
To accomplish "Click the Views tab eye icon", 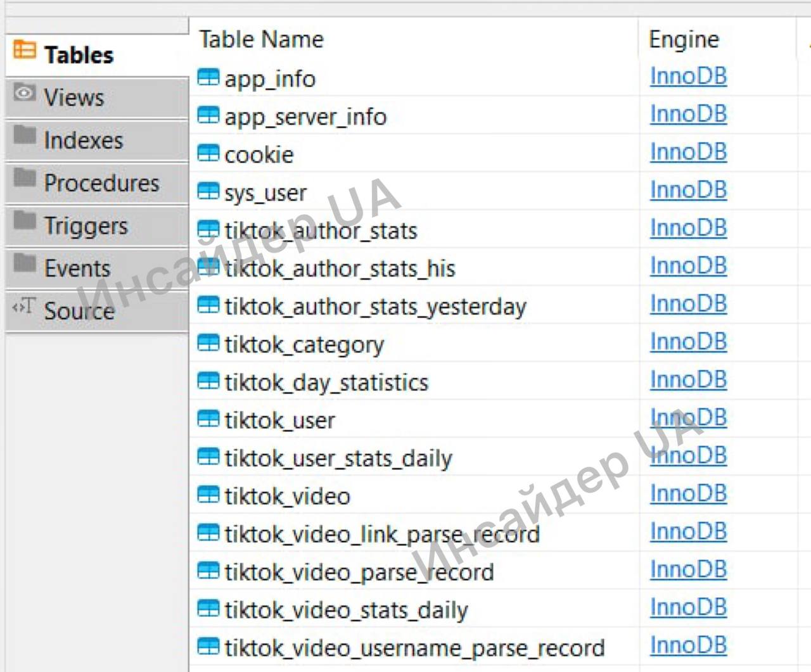I will click(x=25, y=94).
